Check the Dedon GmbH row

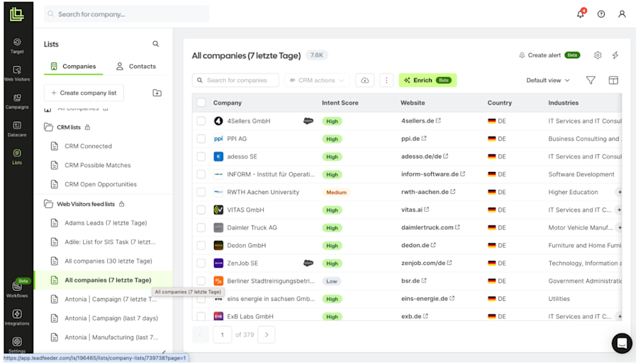201,245
